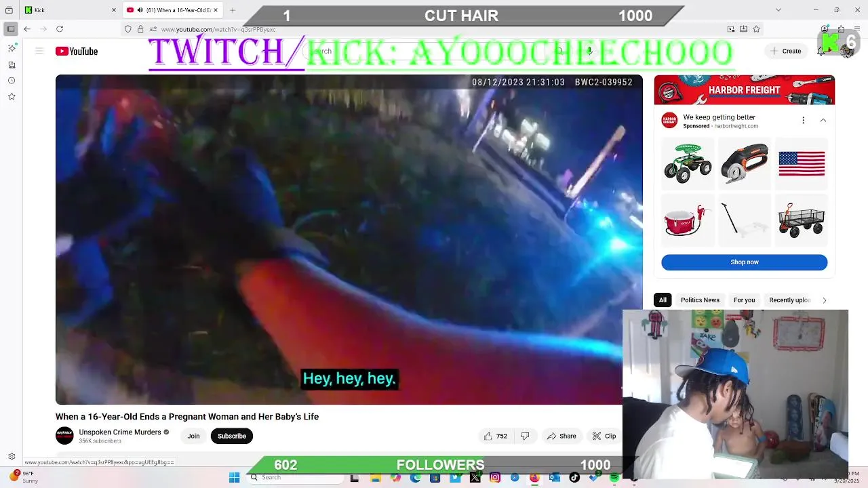Open Bookmarks star icon in sidebar

(x=12, y=97)
